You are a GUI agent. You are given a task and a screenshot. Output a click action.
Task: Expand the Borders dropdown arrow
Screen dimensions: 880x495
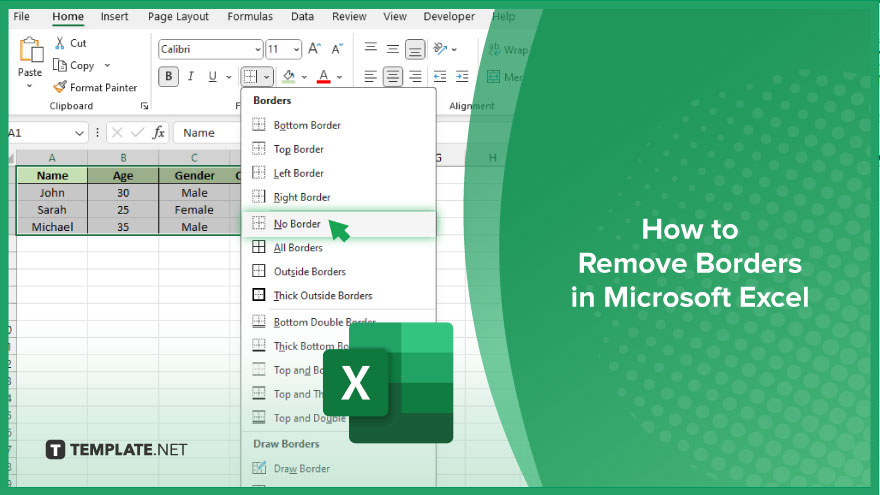[x=267, y=76]
